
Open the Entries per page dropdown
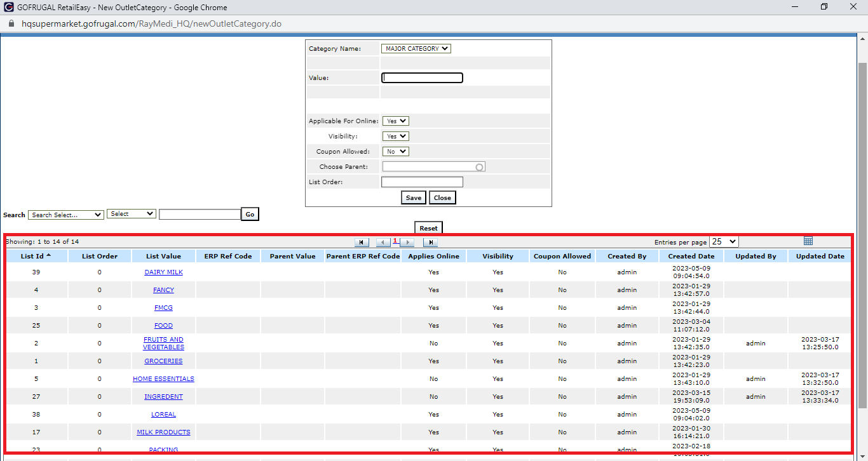coord(724,242)
